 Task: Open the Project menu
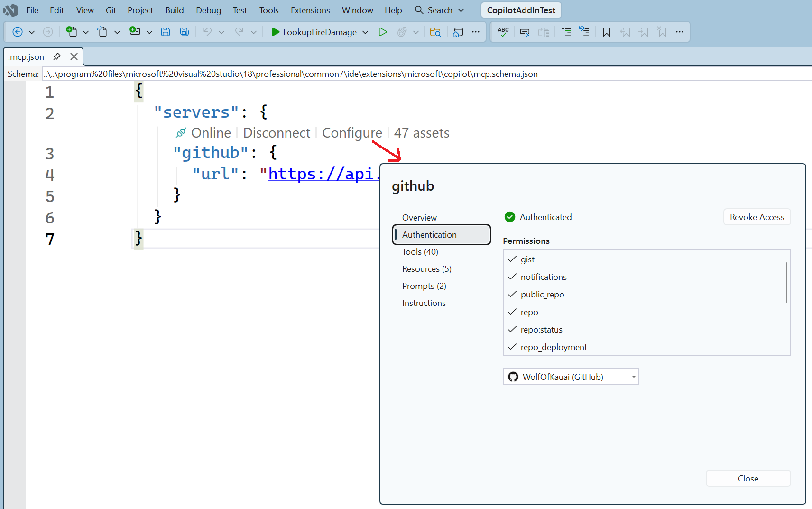[140, 10]
